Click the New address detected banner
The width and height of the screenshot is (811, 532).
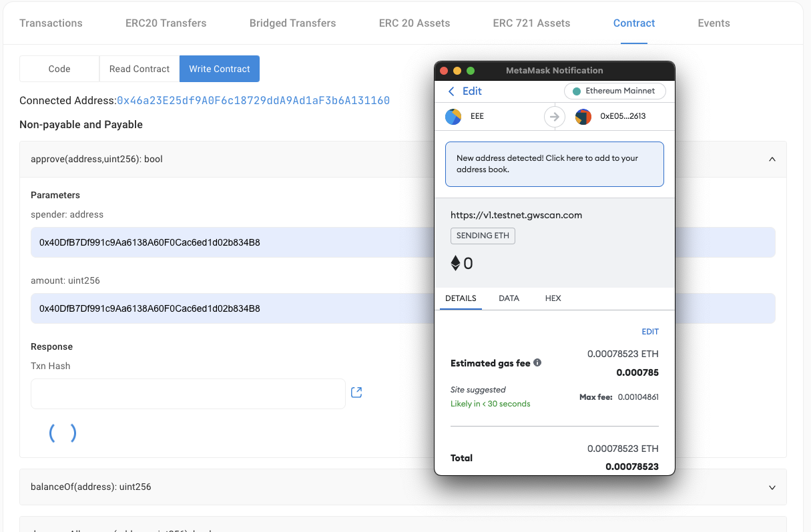554,164
